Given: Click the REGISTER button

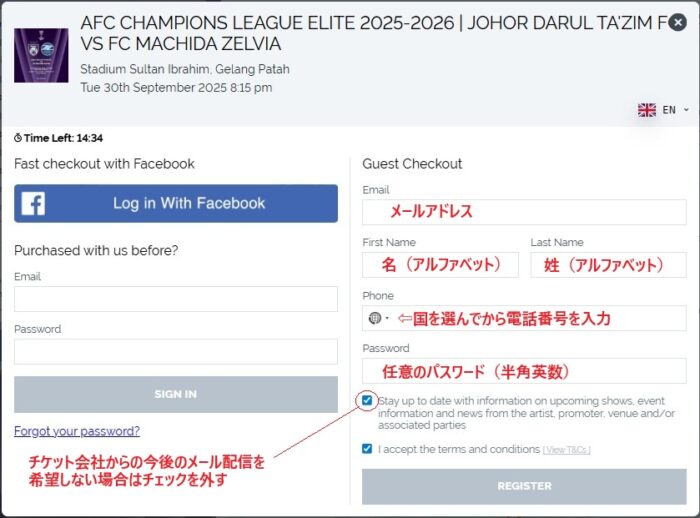Looking at the screenshot, I should click(x=524, y=486).
